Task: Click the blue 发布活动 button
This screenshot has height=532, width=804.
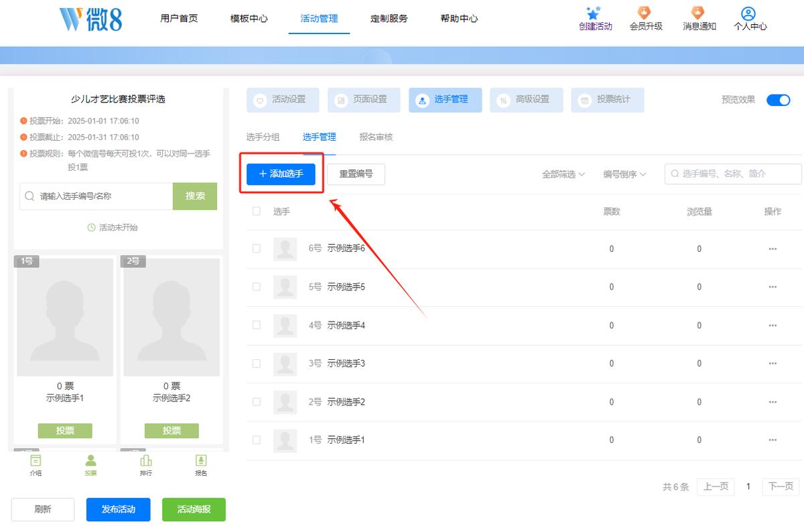Action: point(119,509)
